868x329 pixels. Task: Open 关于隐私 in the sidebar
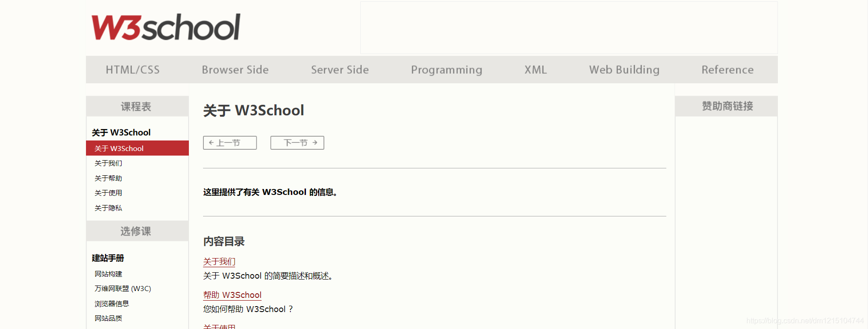coord(108,208)
